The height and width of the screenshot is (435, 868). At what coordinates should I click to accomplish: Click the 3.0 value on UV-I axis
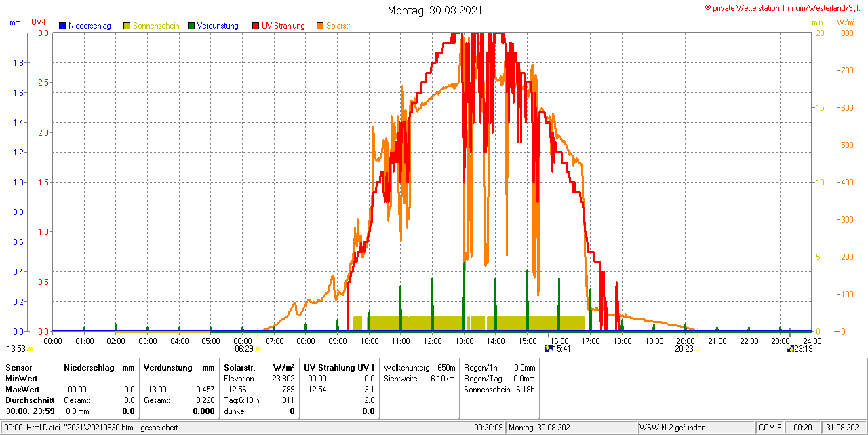point(44,33)
